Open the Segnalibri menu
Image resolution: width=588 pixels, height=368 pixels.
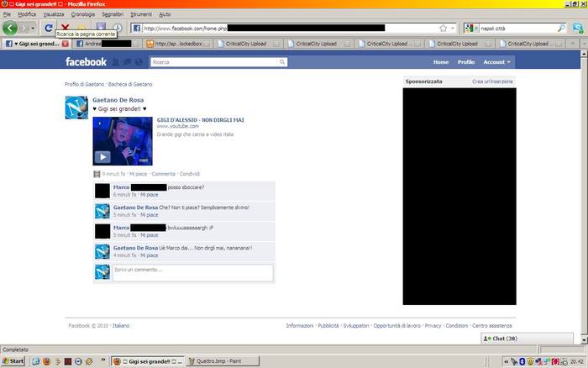(x=113, y=14)
